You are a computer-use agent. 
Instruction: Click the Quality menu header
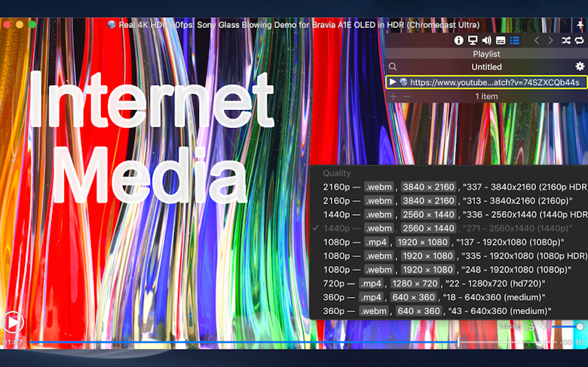[336, 173]
